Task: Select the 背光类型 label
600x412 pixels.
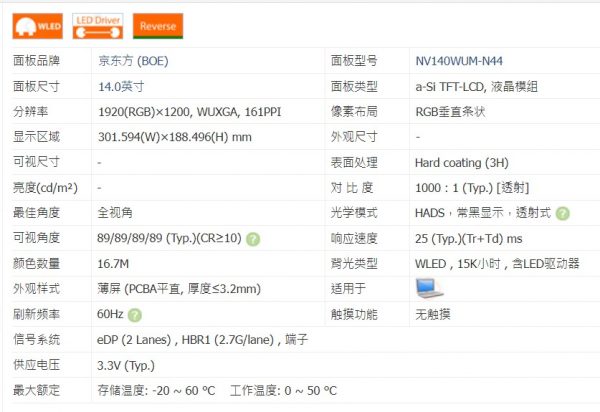Action: point(354,263)
